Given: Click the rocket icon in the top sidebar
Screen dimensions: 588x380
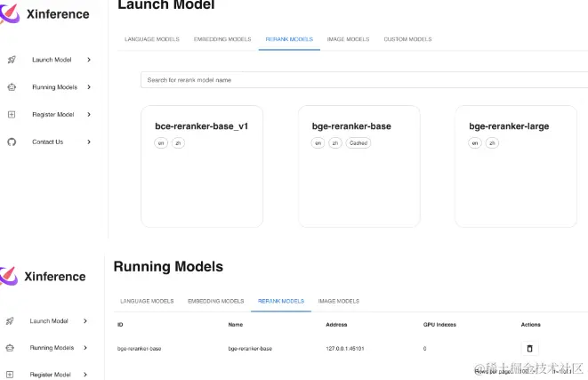Looking at the screenshot, I should (12, 60).
